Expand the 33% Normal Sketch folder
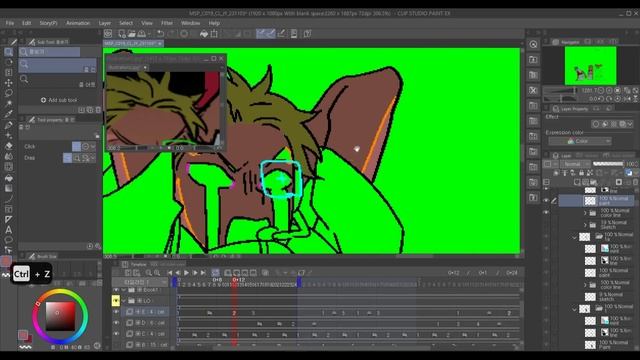 pos(585,224)
